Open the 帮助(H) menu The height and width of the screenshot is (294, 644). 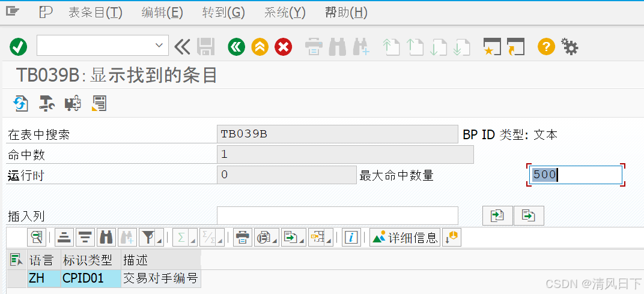(346, 13)
